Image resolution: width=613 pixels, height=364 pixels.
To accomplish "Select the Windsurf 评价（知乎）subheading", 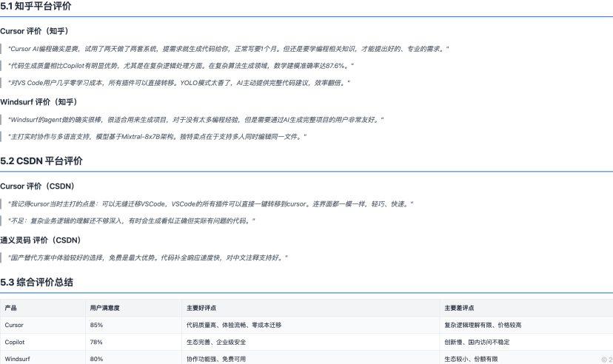I will [x=38, y=101].
